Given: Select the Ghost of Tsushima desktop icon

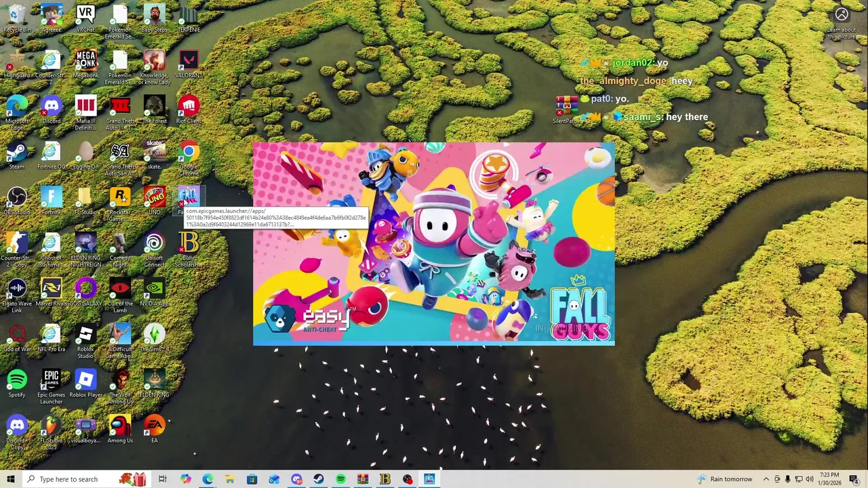Looking at the screenshot, I should pos(52,249).
